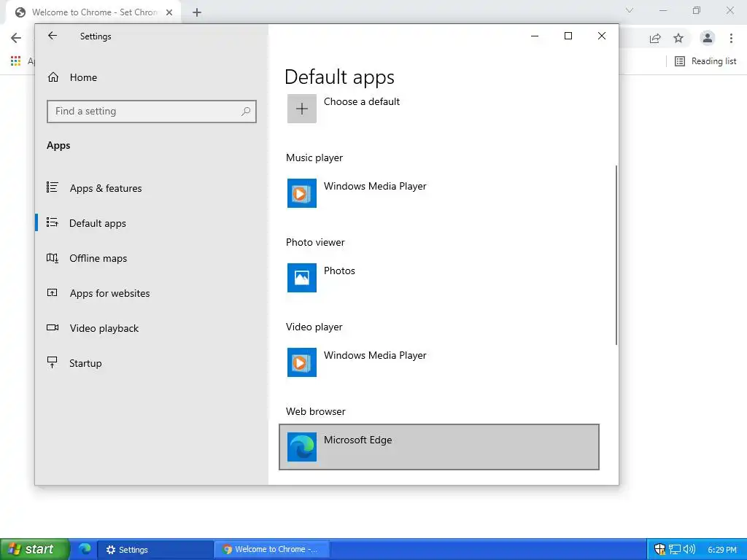Minimize the Settings window
This screenshot has height=560, width=747.
[535, 36]
